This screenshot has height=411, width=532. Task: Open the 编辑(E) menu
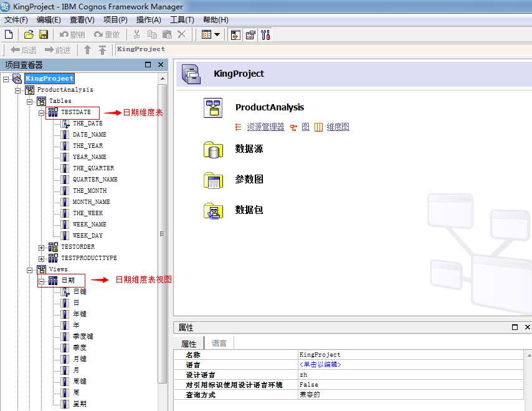49,20
